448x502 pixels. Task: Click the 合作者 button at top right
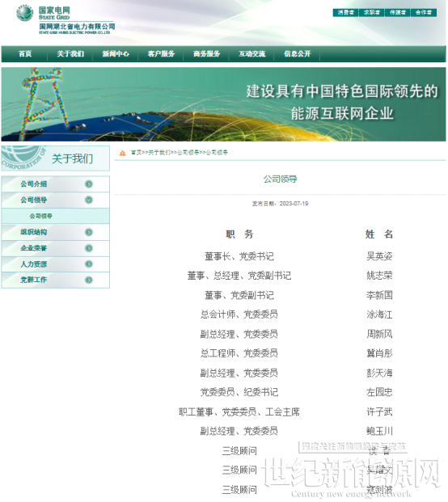(x=424, y=12)
